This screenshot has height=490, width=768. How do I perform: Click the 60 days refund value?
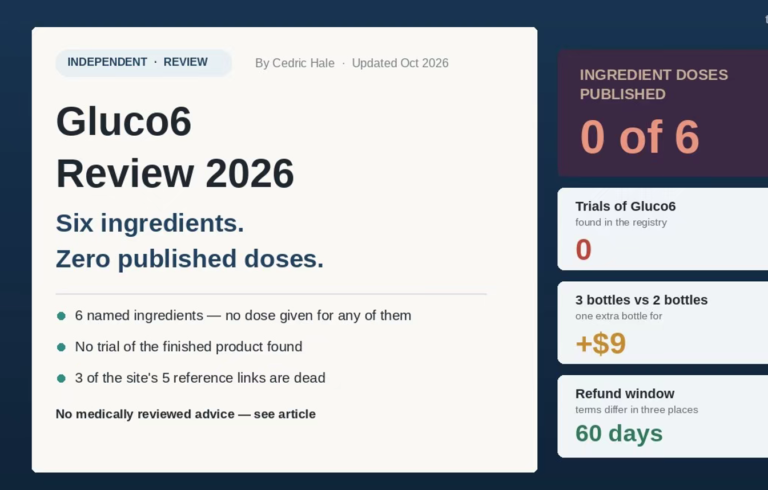tap(619, 433)
